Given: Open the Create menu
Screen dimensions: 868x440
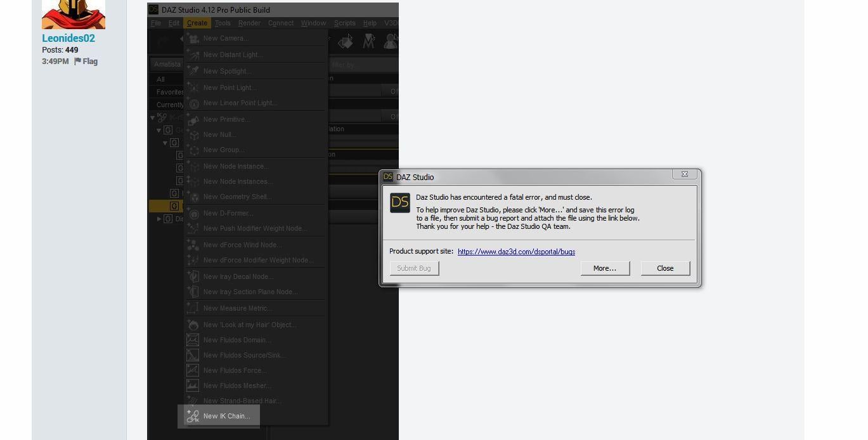Looking at the screenshot, I should [x=197, y=23].
